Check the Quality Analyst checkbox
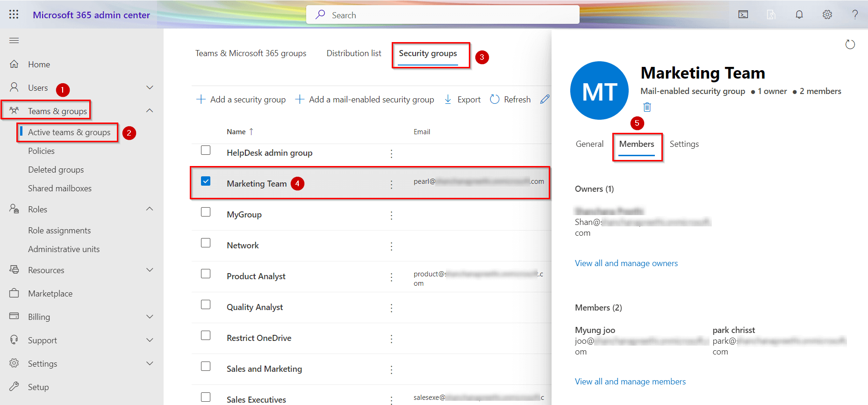This screenshot has width=868, height=405. click(206, 304)
